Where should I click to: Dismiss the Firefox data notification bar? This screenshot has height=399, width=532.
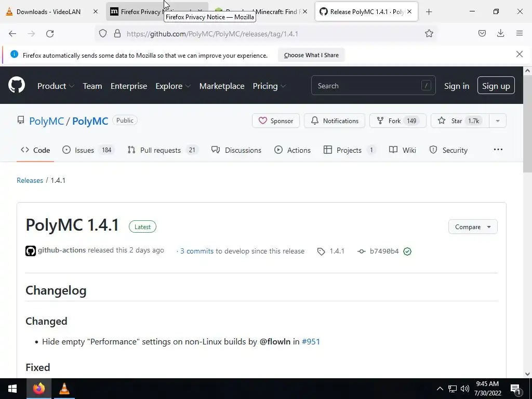click(x=519, y=54)
